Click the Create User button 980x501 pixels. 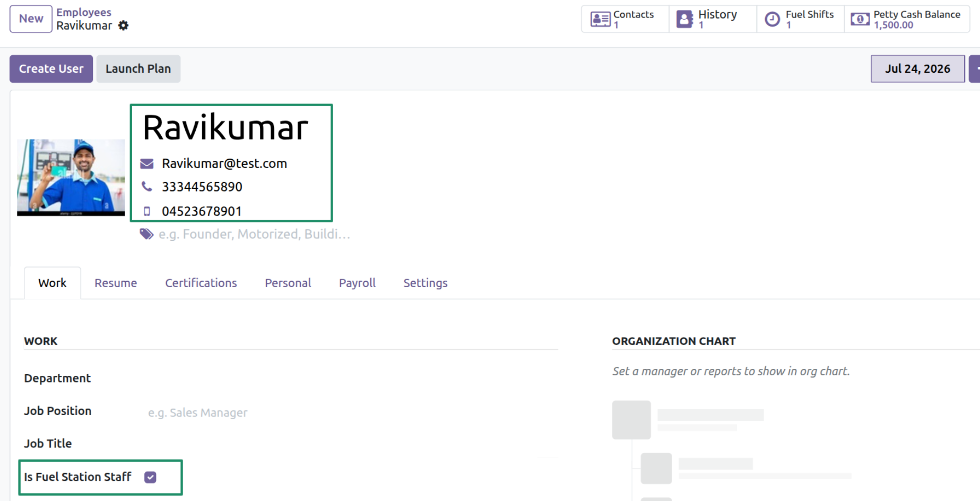51,69
